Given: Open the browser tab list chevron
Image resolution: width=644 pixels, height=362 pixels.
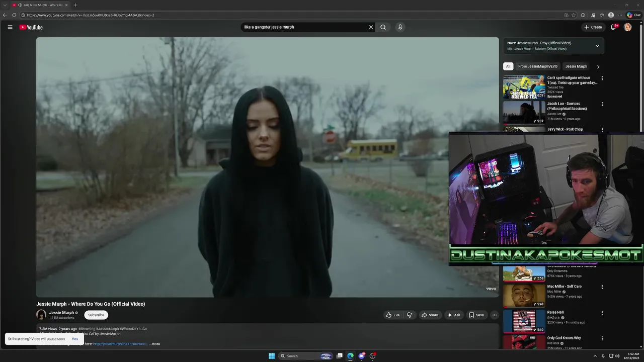Looking at the screenshot, I should (x=6, y=5).
